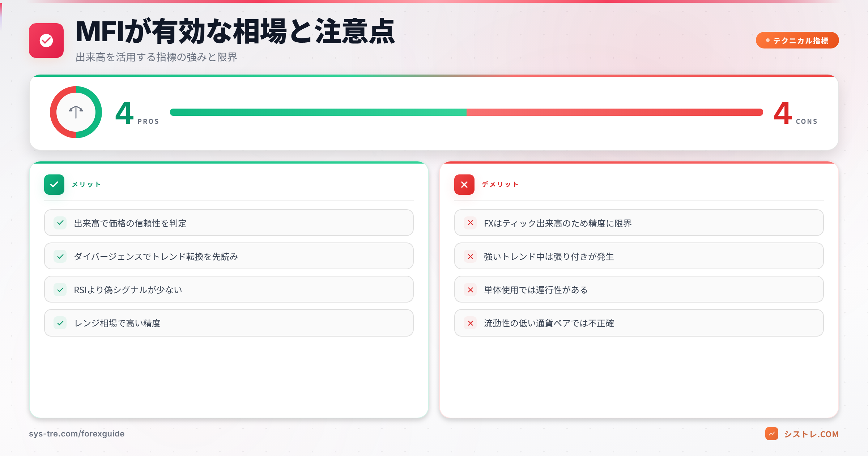The image size is (868, 456).
Task: Click the green portion of pros-cons bar
Action: pos(318,112)
